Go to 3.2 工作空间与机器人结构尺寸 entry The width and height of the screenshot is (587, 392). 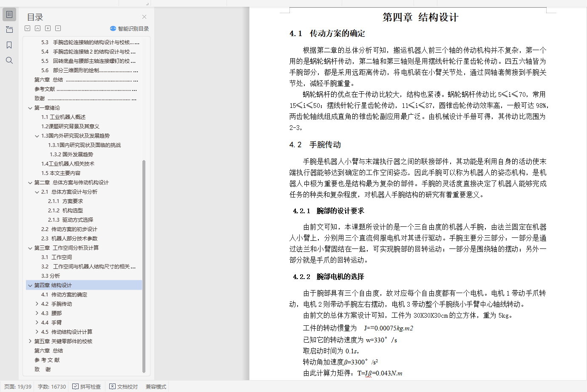(89, 267)
